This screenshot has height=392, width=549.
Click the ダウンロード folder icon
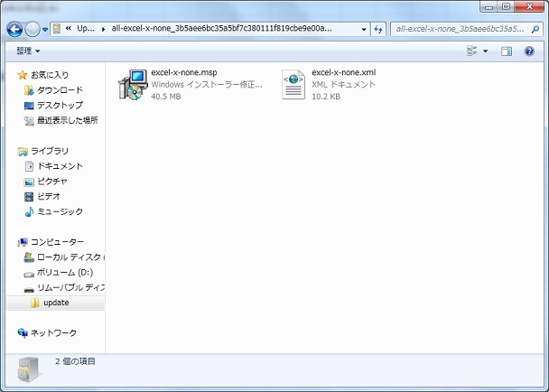click(x=29, y=90)
